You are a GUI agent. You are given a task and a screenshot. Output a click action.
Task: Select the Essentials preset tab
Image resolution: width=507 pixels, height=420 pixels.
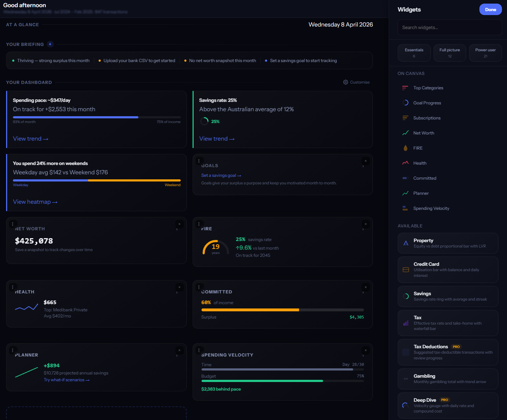(x=414, y=53)
